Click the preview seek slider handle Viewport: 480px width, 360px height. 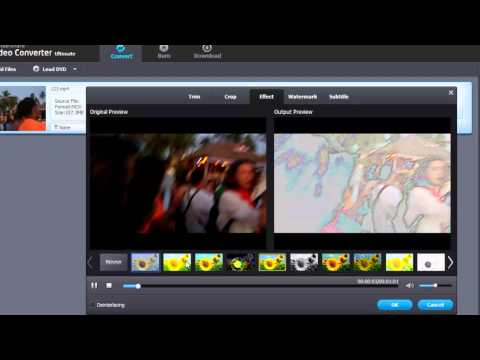point(138,286)
